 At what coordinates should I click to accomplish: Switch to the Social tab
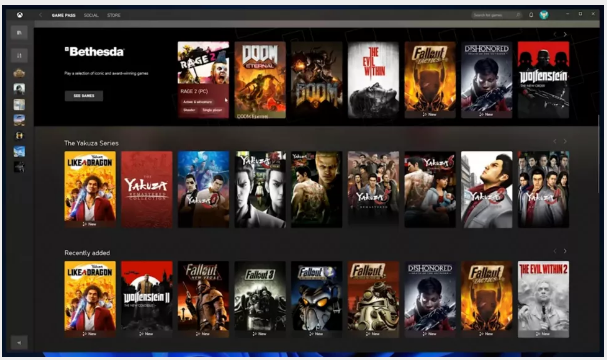[91, 15]
